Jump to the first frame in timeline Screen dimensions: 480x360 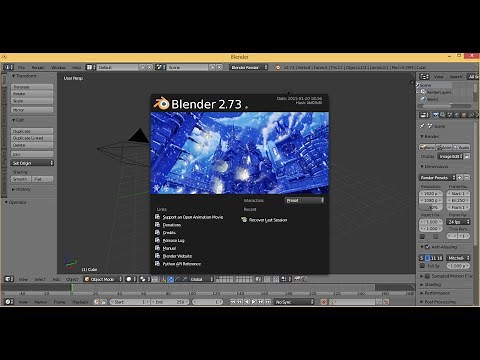(233, 302)
